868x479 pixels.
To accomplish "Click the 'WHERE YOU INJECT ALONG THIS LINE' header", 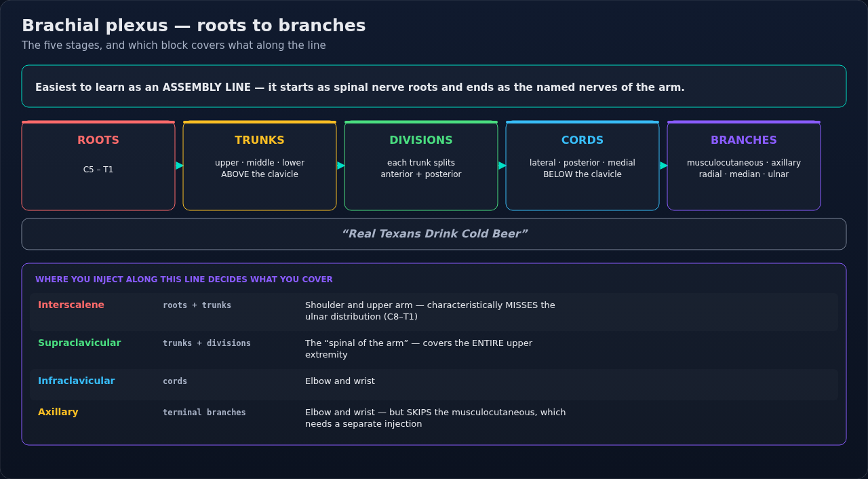I will click(x=184, y=280).
